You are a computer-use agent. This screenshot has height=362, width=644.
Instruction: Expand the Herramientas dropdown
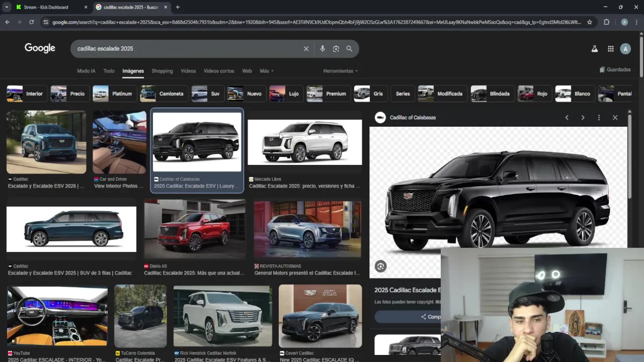click(341, 71)
